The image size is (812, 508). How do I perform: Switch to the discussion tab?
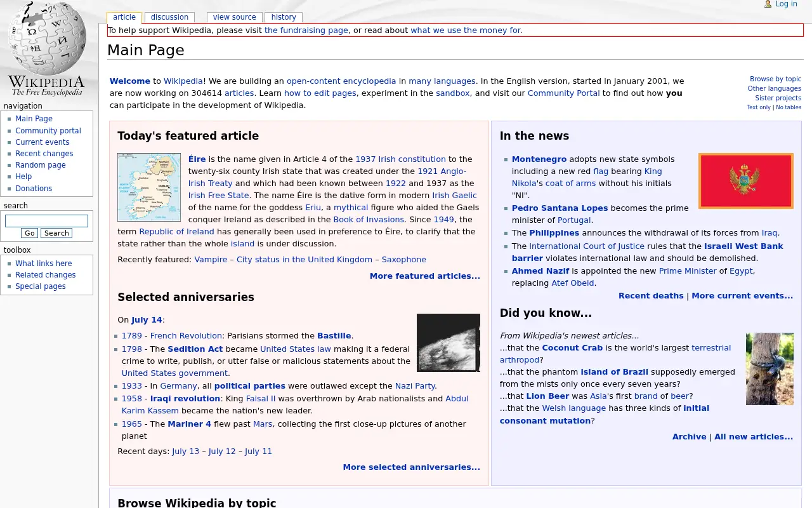click(169, 17)
